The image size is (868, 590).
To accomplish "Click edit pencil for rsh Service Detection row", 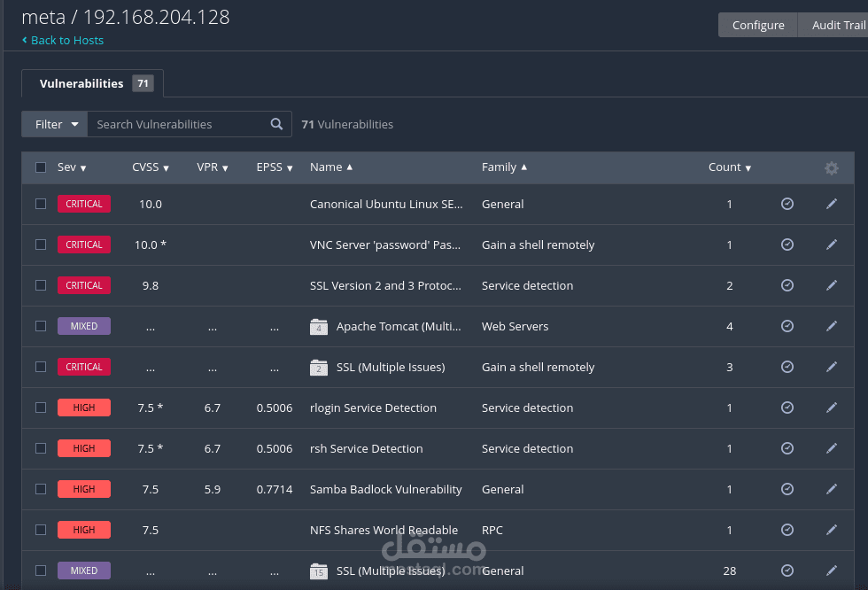I will point(832,448).
